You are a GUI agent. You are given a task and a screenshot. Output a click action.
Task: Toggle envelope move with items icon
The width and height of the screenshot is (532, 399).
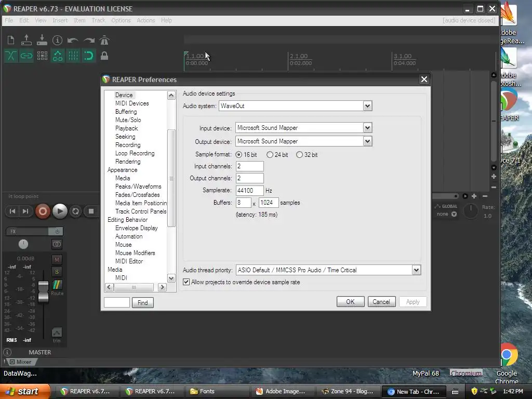coord(58,56)
